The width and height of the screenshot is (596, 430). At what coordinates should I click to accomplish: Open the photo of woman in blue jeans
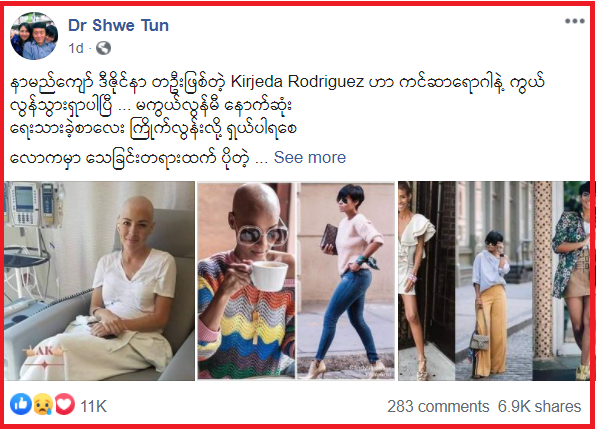click(x=346, y=281)
